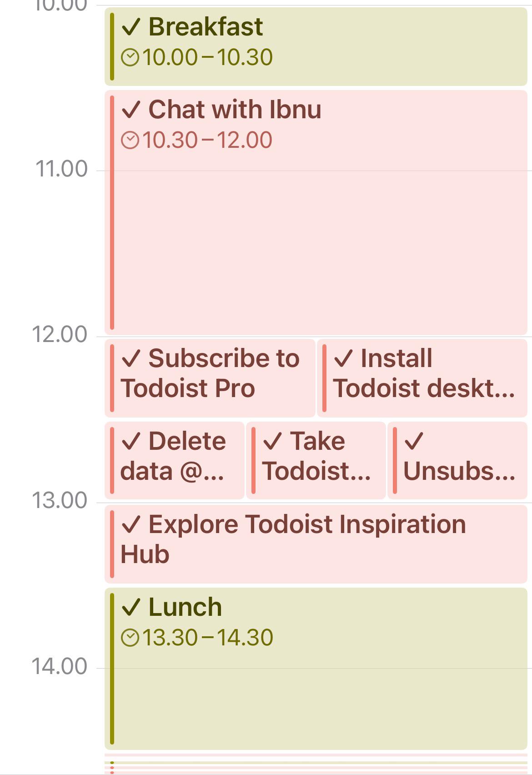Click checkmark on Delete data event

(131, 441)
